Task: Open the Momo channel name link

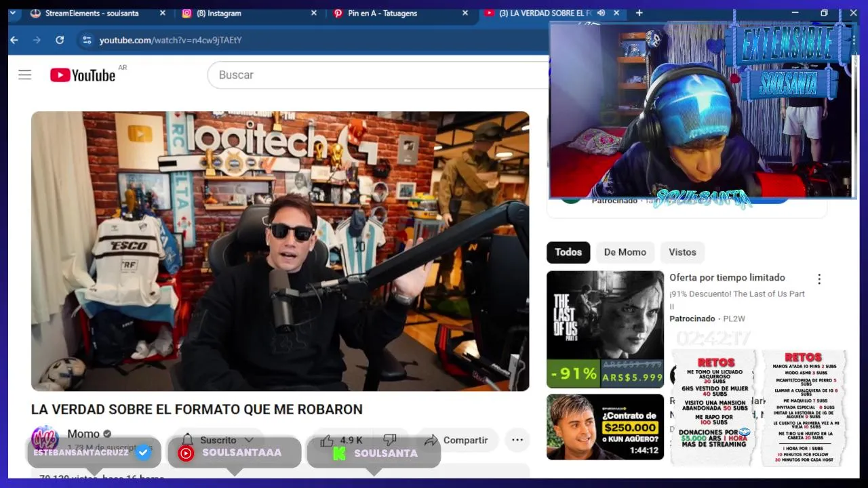Action: tap(83, 434)
